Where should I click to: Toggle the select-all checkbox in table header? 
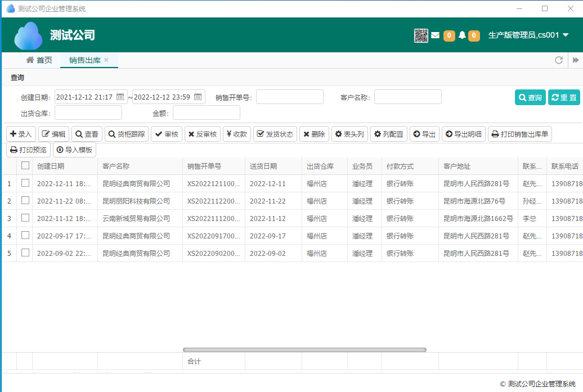pos(25,165)
